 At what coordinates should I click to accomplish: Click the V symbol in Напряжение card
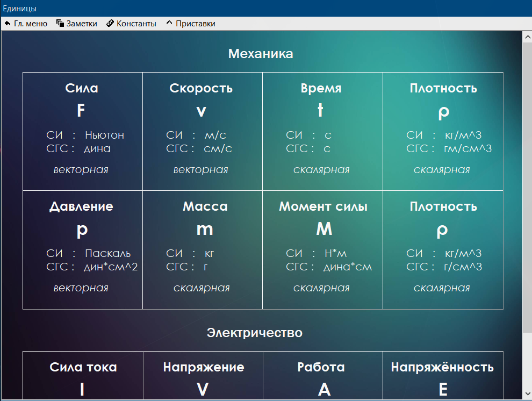point(203,389)
